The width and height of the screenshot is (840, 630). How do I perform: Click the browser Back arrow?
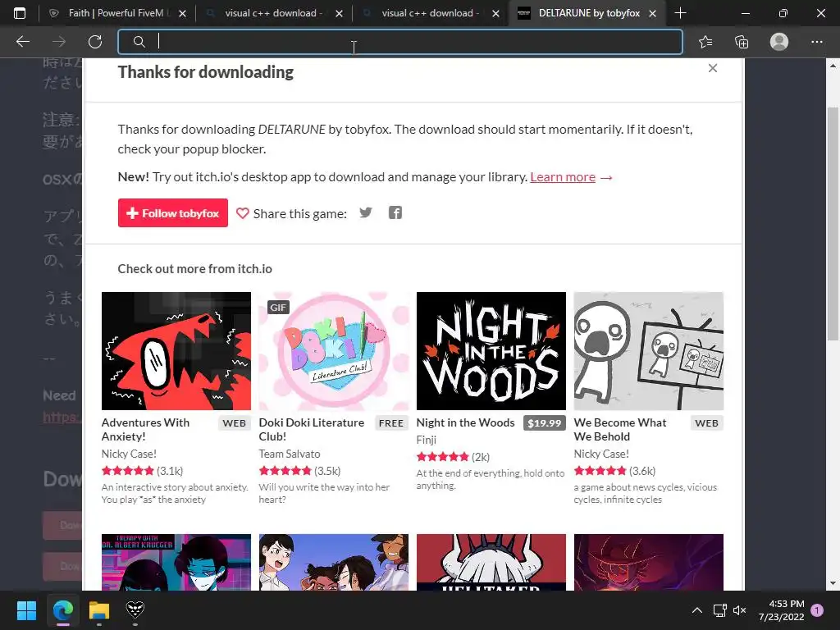coord(22,41)
